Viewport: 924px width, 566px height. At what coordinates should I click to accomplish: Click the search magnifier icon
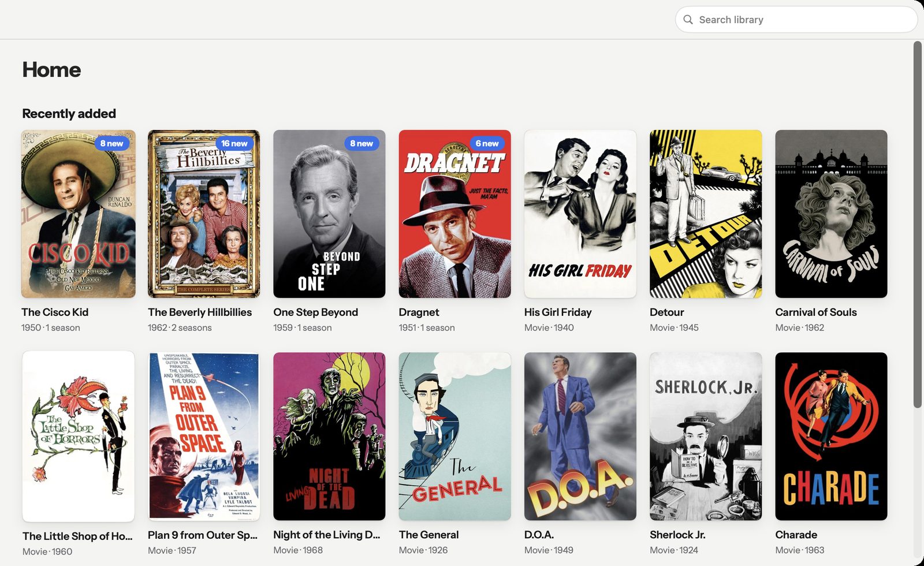point(688,20)
